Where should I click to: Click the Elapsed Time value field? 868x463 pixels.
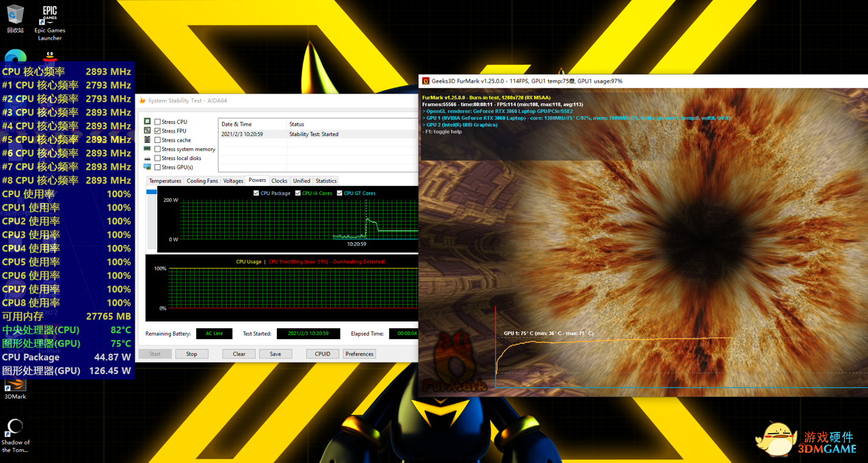[404, 334]
